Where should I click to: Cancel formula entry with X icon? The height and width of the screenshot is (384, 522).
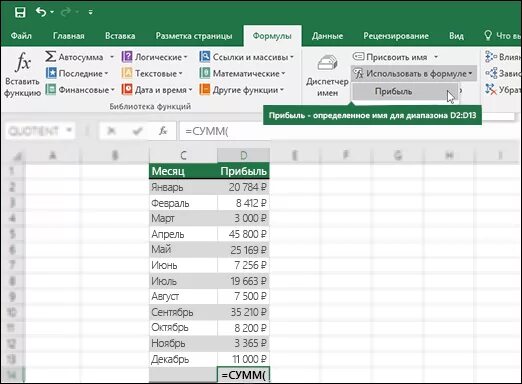coord(111,131)
